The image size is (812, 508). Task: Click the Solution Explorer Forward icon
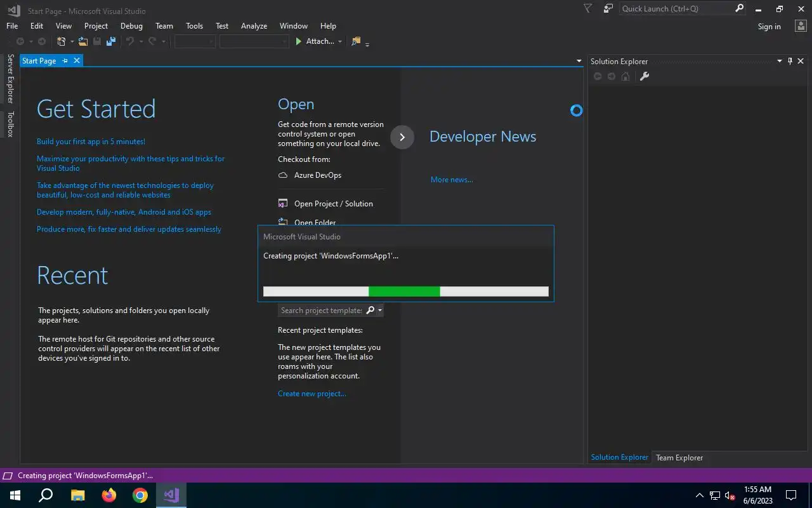point(612,76)
